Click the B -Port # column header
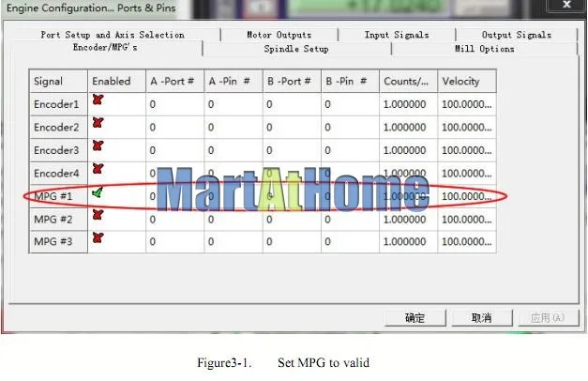 coord(293,81)
